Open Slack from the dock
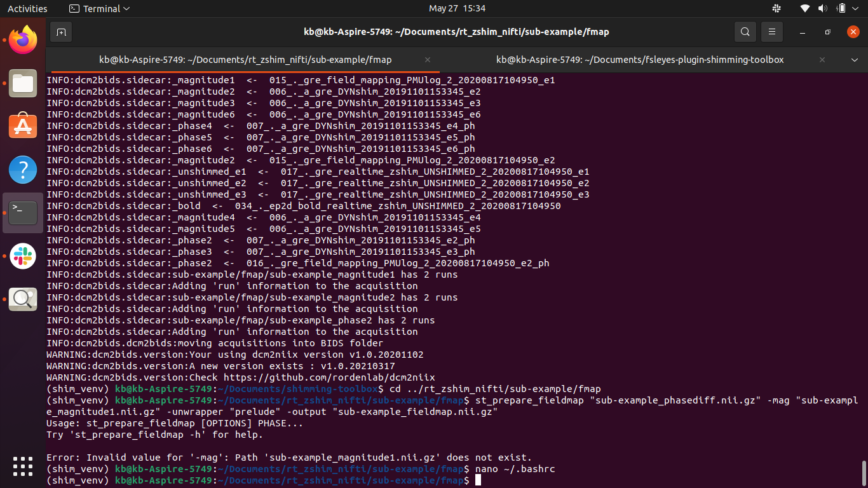The height and width of the screenshot is (488, 868). point(23,256)
